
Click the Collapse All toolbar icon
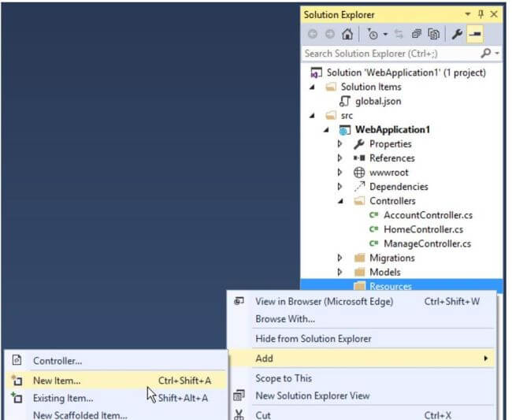(417, 34)
